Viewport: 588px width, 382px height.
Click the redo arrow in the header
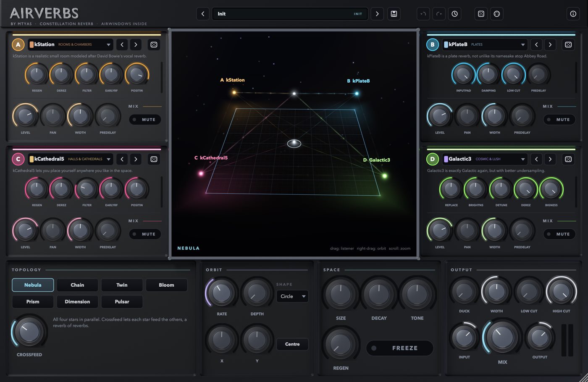click(439, 14)
